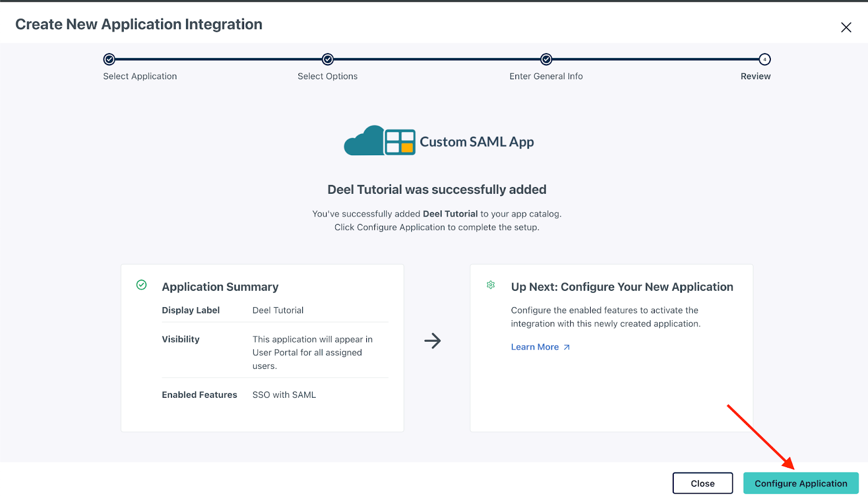Click the Configure Application button
This screenshot has height=497, width=868.
(801, 483)
